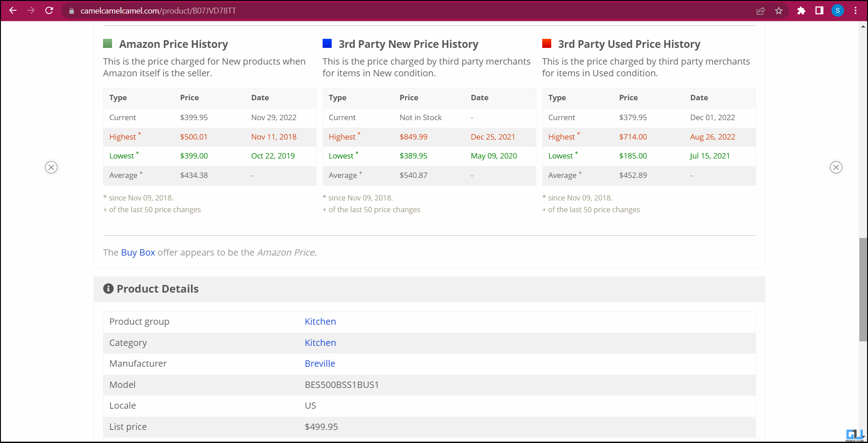View site security via the padlock icon
868x443 pixels.
click(x=71, y=10)
